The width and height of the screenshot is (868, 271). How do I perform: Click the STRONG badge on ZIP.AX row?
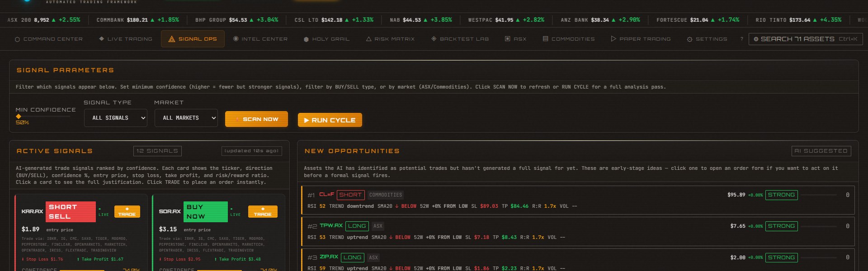pos(781,257)
